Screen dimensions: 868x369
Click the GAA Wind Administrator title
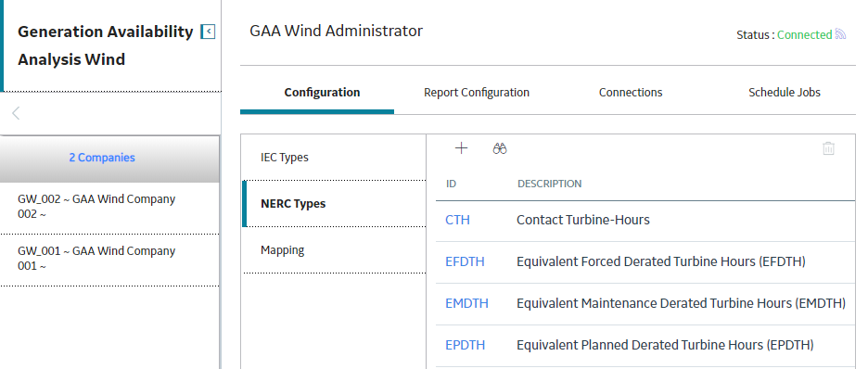coord(336,31)
